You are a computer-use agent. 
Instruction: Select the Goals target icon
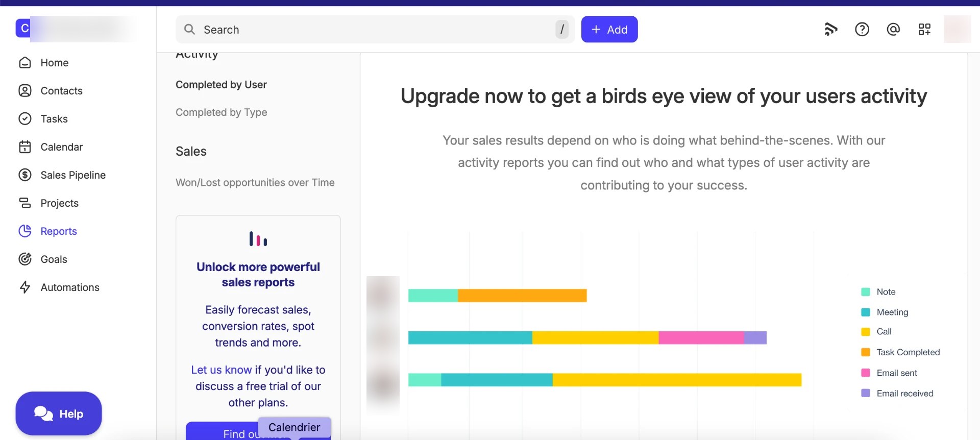pos(25,259)
